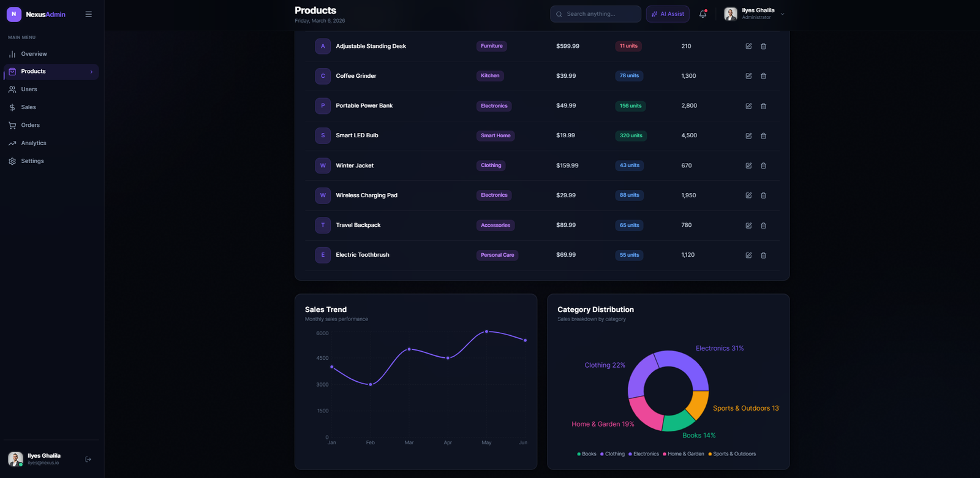980x478 pixels.
Task: Expand the Products menu chevron
Action: (91, 72)
